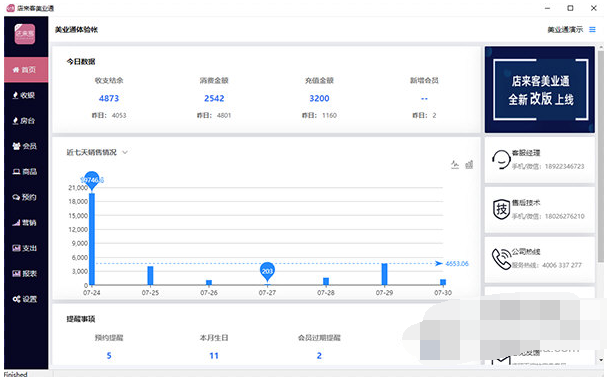Open the 报表 reports section
This screenshot has width=607, height=382.
[x=25, y=274]
